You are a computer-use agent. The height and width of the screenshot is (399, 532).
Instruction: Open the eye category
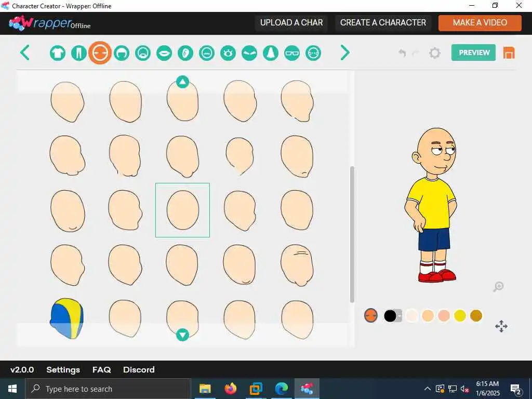pyautogui.click(x=228, y=54)
